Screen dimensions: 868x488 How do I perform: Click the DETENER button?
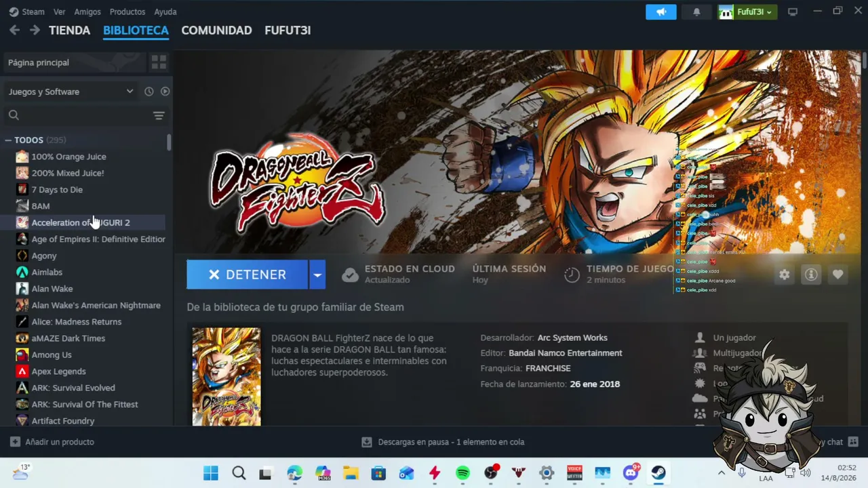248,274
